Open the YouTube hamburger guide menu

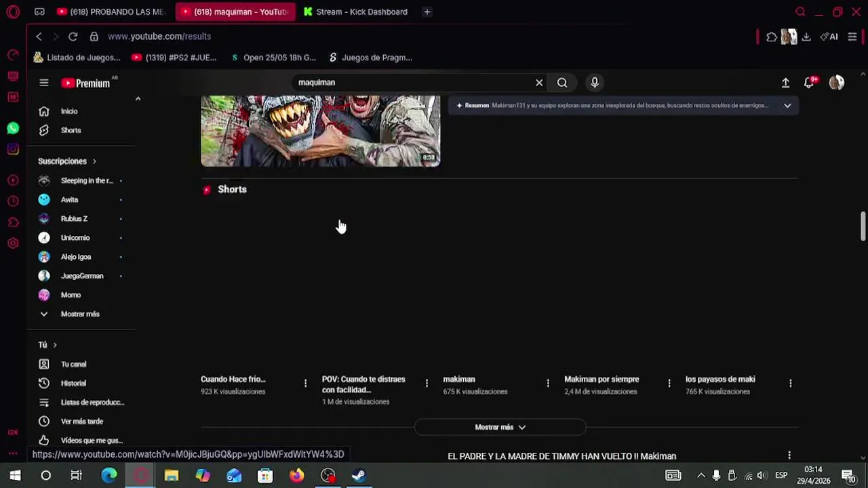(x=44, y=83)
